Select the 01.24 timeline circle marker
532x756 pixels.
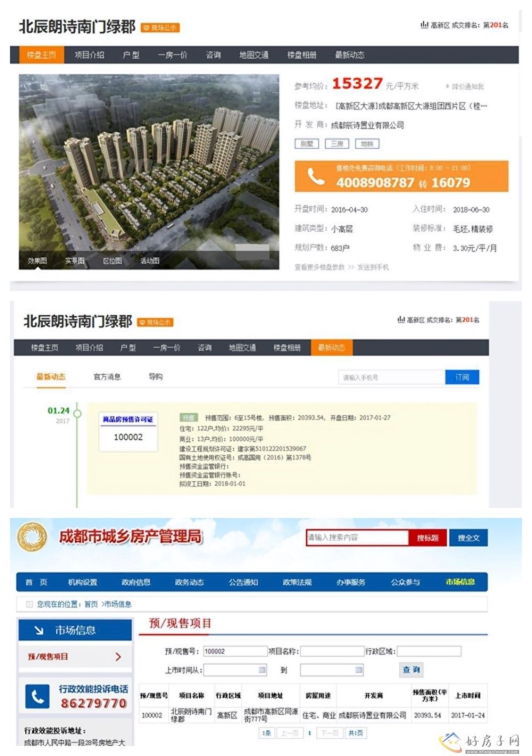click(77, 413)
